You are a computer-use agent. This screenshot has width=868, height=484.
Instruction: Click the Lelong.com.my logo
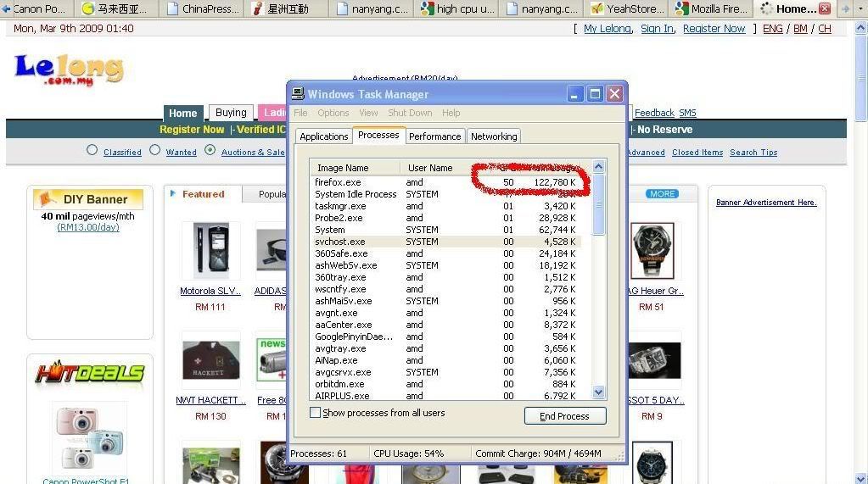(x=69, y=70)
